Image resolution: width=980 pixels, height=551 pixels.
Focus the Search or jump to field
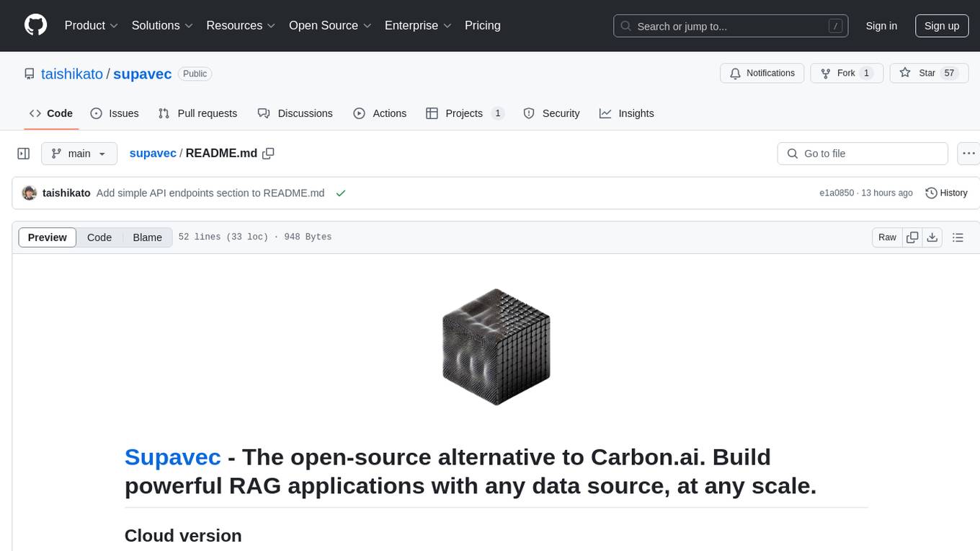click(731, 26)
